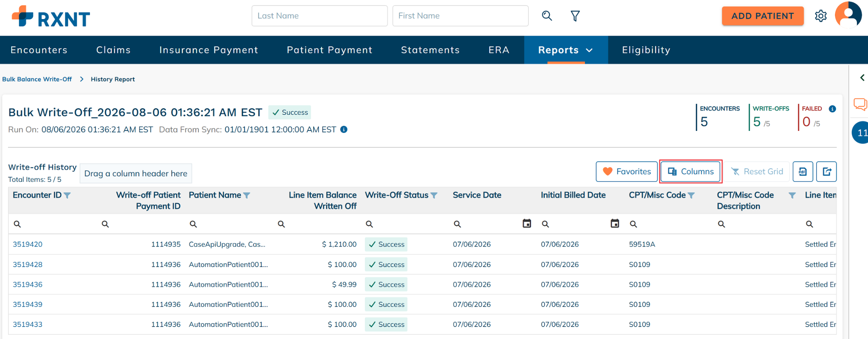Go to the Encounters tab
The image size is (868, 339).
[39, 50]
